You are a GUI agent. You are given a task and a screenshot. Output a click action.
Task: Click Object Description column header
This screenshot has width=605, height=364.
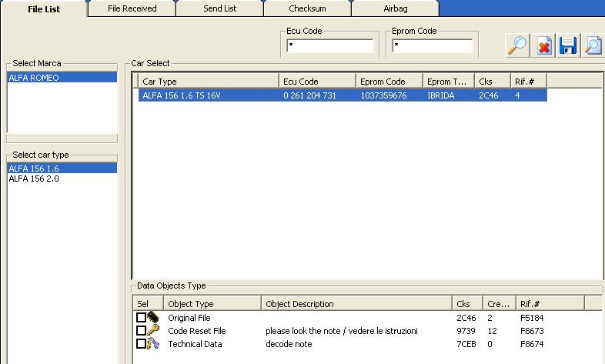356,303
